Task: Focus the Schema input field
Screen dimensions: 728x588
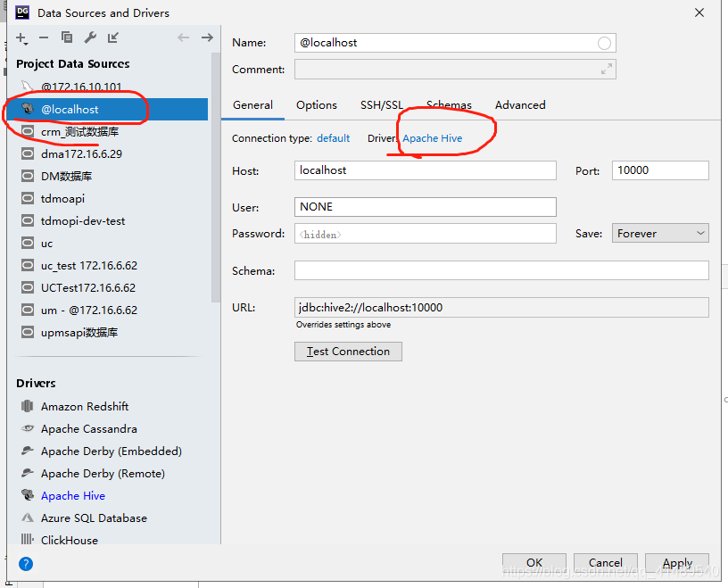Action: point(501,270)
